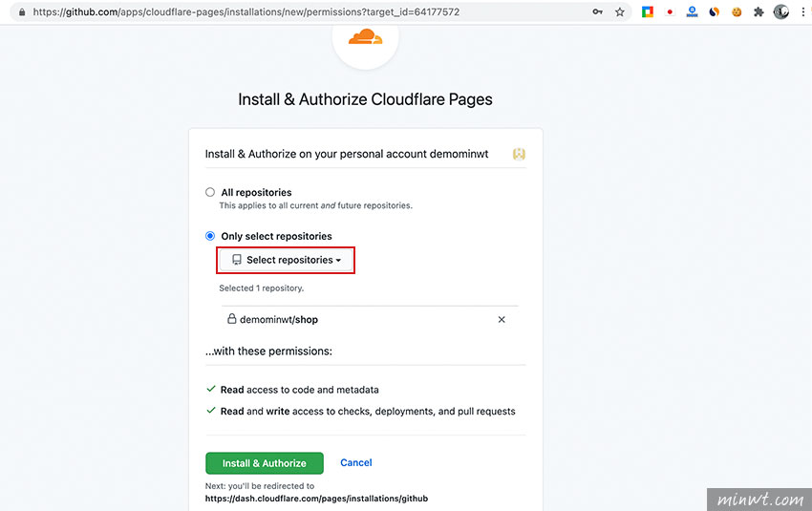Screen dimensions: 812x511
Task: Open the cookie browser extension
Action: coord(737,11)
